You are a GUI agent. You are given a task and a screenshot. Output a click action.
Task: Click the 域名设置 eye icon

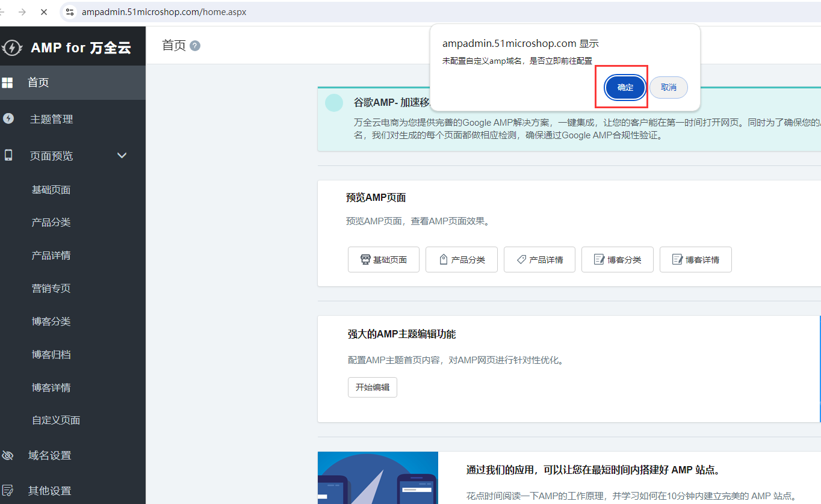click(x=8, y=455)
